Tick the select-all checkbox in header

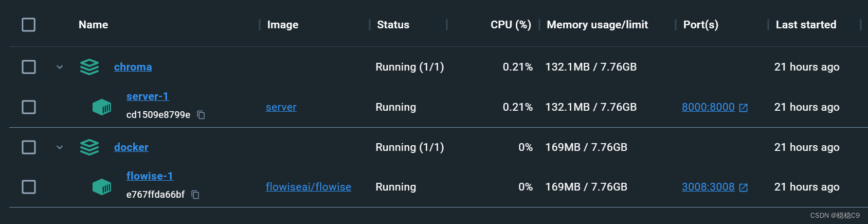click(x=29, y=25)
